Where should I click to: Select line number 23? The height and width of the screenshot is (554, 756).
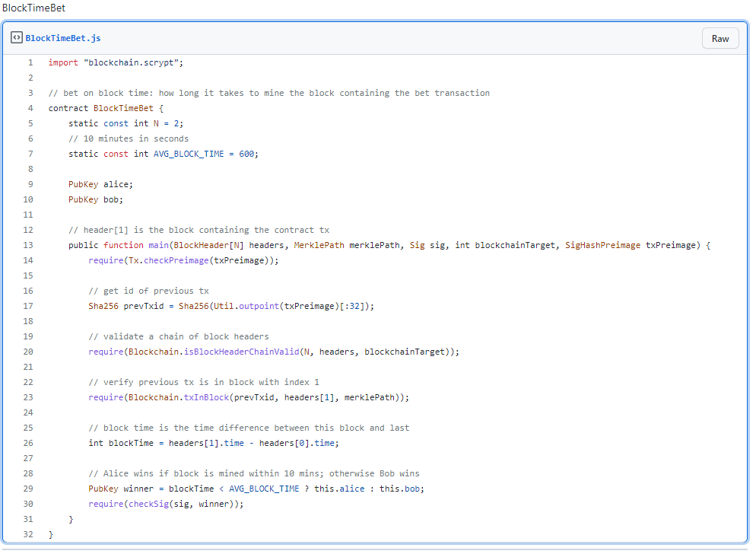pos(28,398)
